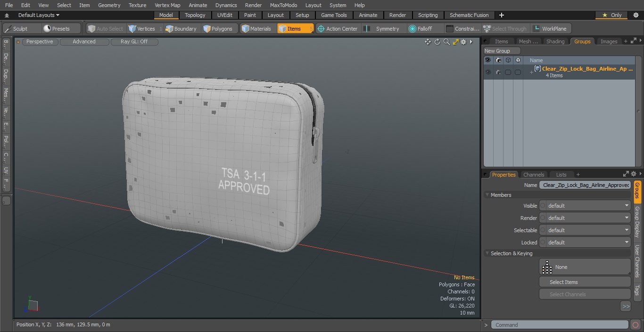Open the User Channels vertical tab
The image size is (644, 332).
coord(637,260)
